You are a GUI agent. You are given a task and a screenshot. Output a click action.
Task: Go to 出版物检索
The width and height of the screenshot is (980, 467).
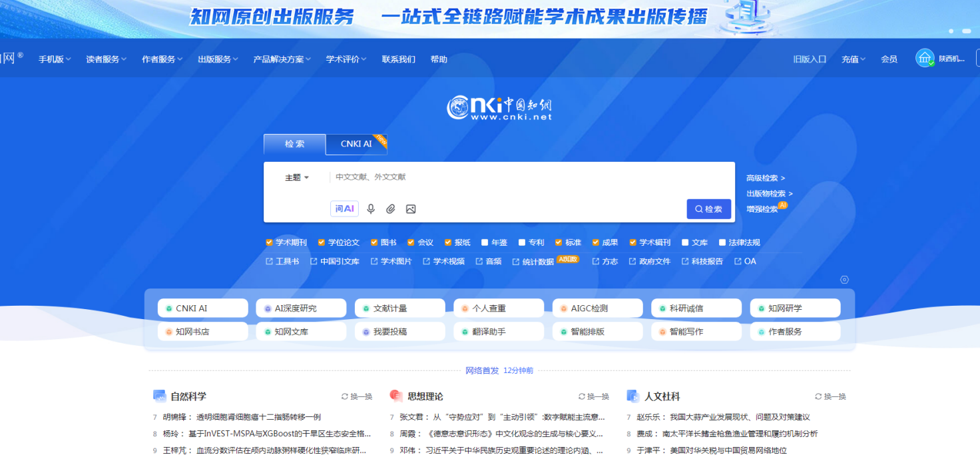(770, 194)
